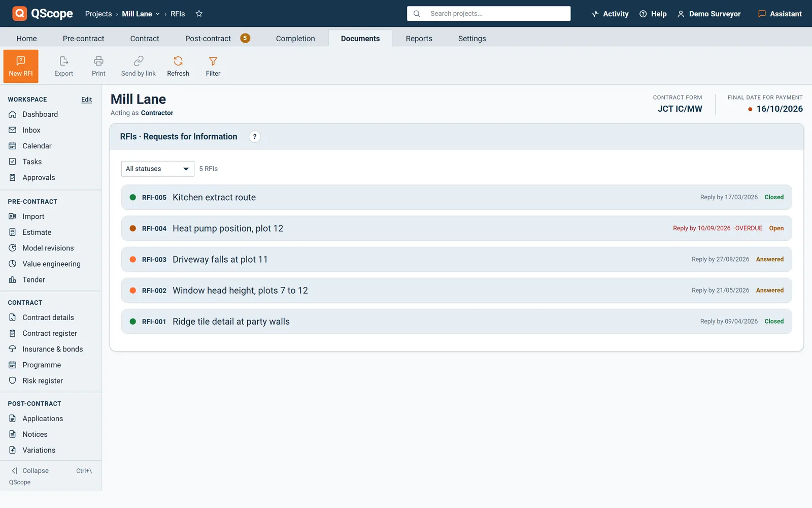Open RFI-004 Heat pump position
This screenshot has height=508, width=812.
coord(456,229)
